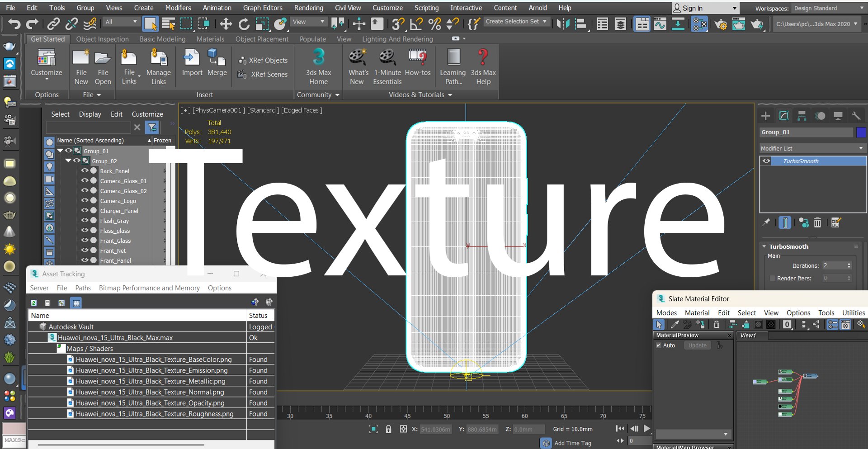Toggle TurboSmooth modifier visibility eye

766,161
